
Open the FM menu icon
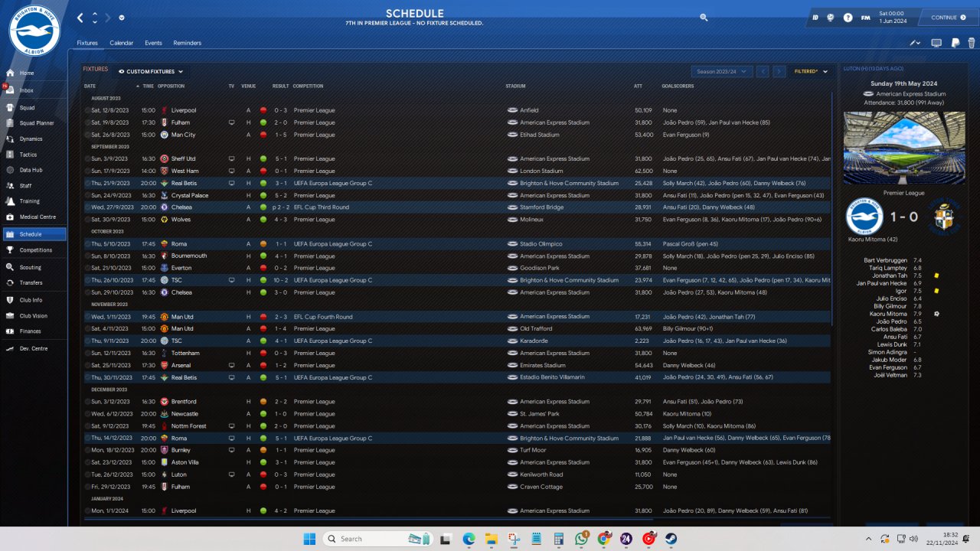pyautogui.click(x=865, y=18)
